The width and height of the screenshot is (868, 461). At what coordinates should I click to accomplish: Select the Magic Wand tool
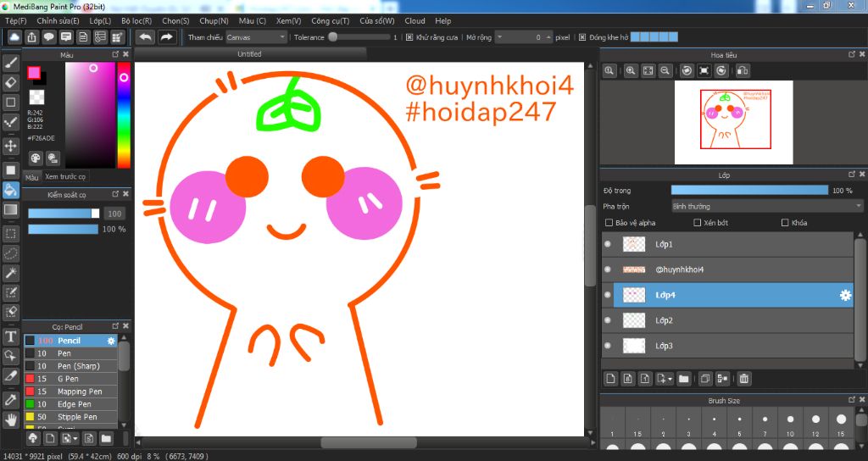pyautogui.click(x=10, y=273)
